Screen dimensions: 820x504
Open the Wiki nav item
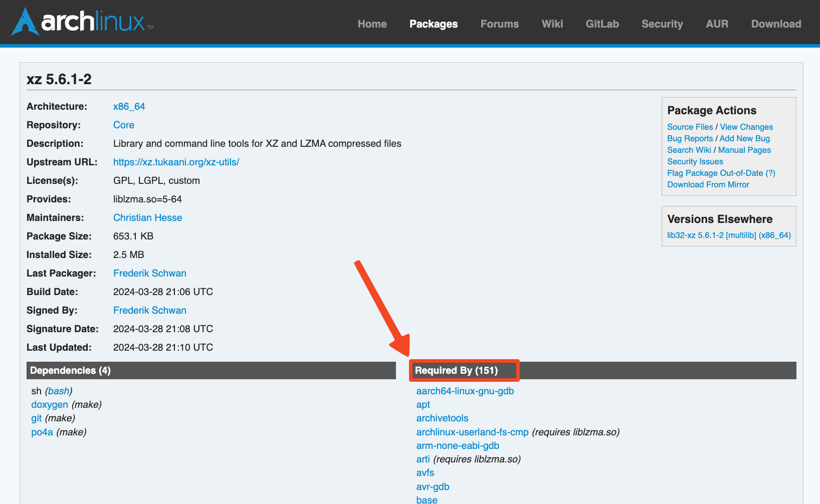pos(552,24)
